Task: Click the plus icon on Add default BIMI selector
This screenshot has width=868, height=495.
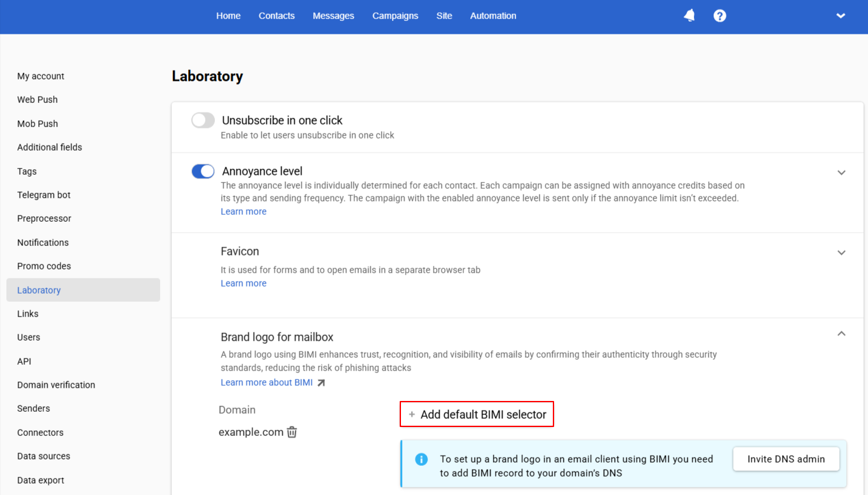Action: click(412, 414)
